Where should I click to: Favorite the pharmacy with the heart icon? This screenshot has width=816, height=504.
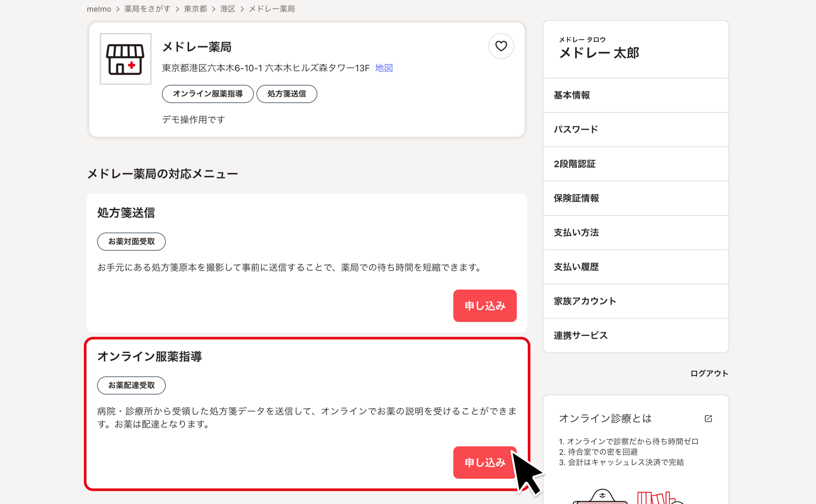click(501, 46)
